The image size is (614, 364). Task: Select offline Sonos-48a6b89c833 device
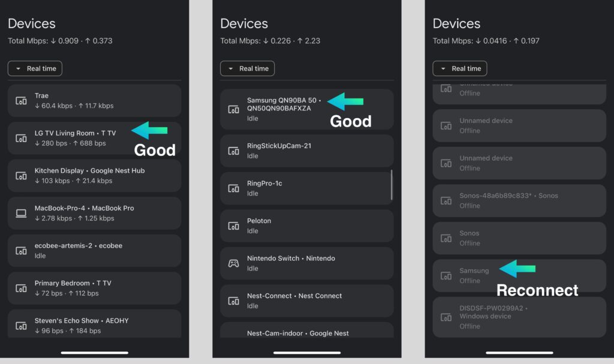519,200
